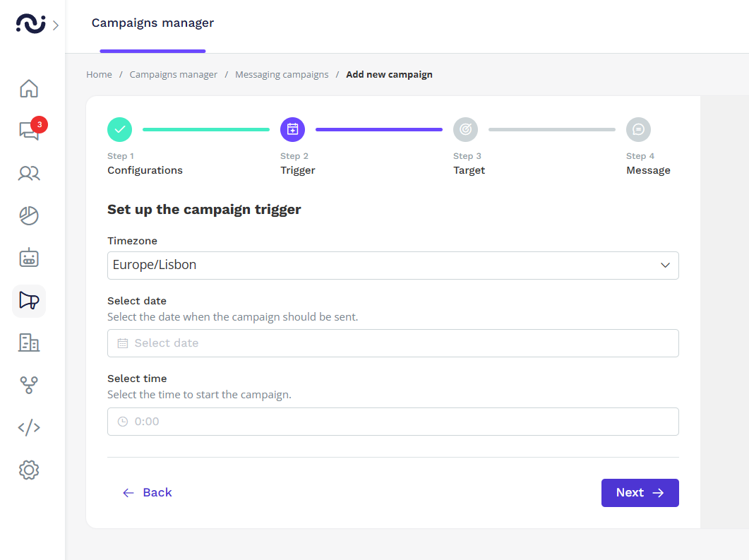Open the settings gear icon
This screenshot has width=749, height=560.
tap(29, 470)
